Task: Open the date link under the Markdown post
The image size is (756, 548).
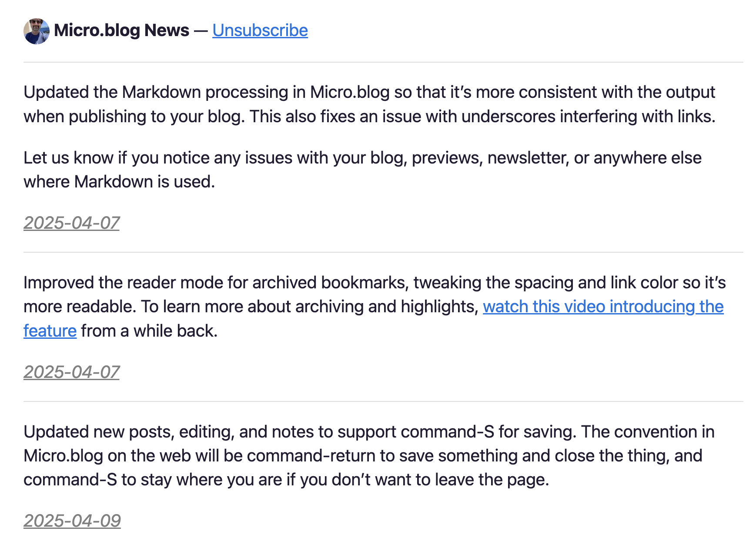Action: (x=72, y=223)
